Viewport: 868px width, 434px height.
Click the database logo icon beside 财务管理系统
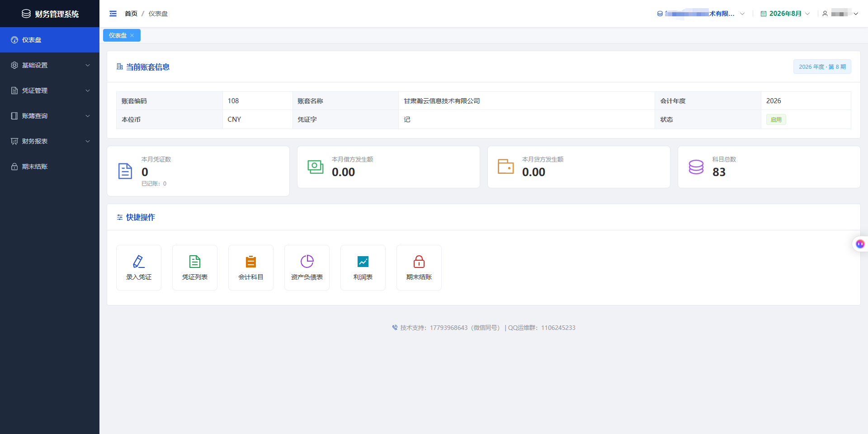[26, 14]
